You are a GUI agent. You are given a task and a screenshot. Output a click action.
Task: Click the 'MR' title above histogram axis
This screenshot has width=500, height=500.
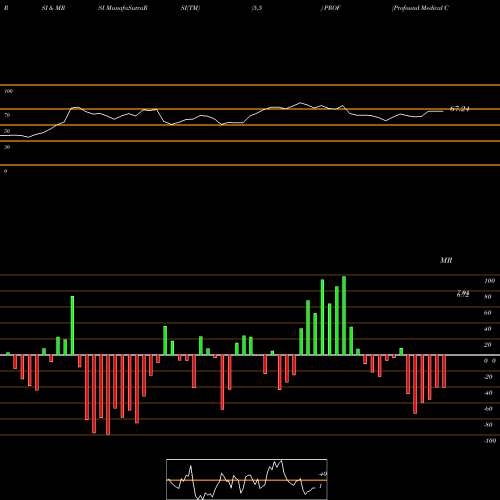click(x=446, y=260)
